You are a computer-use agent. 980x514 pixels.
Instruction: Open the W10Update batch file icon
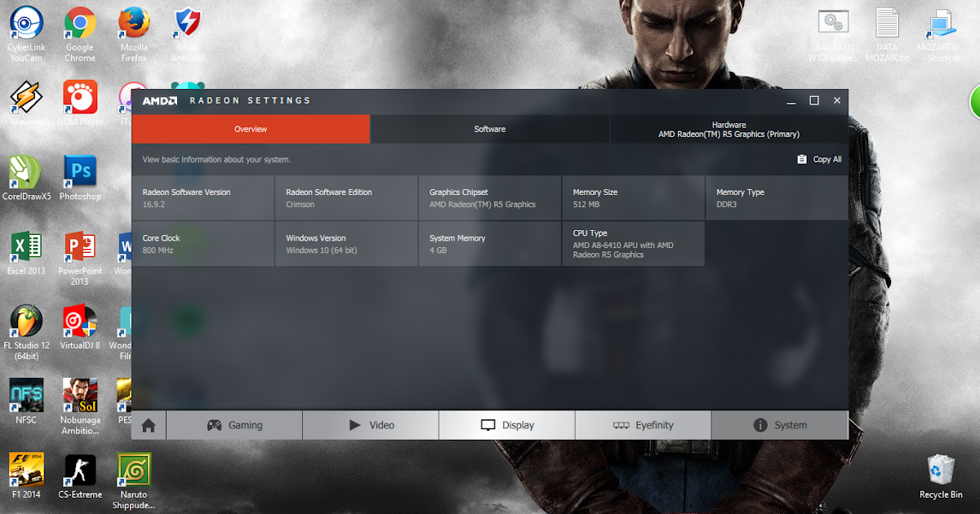(833, 34)
